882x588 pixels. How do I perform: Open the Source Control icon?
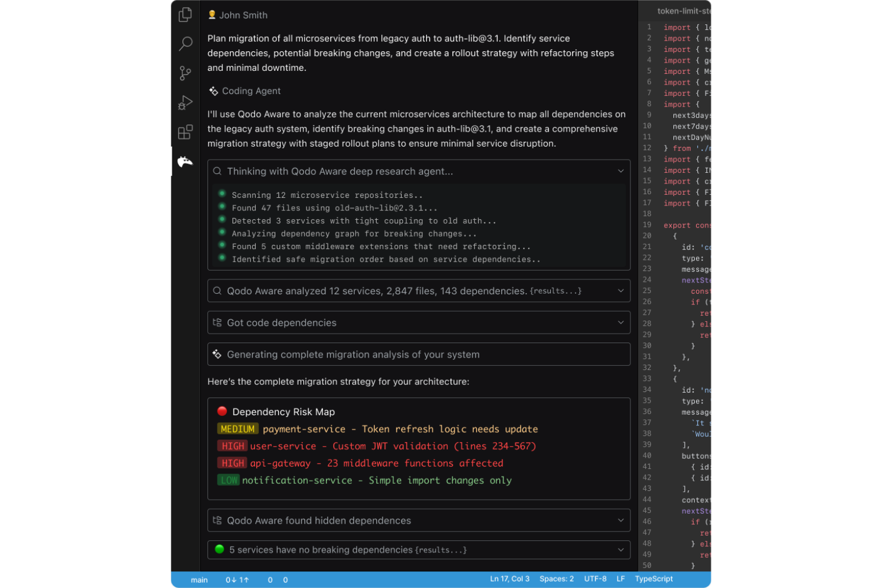coord(185,73)
